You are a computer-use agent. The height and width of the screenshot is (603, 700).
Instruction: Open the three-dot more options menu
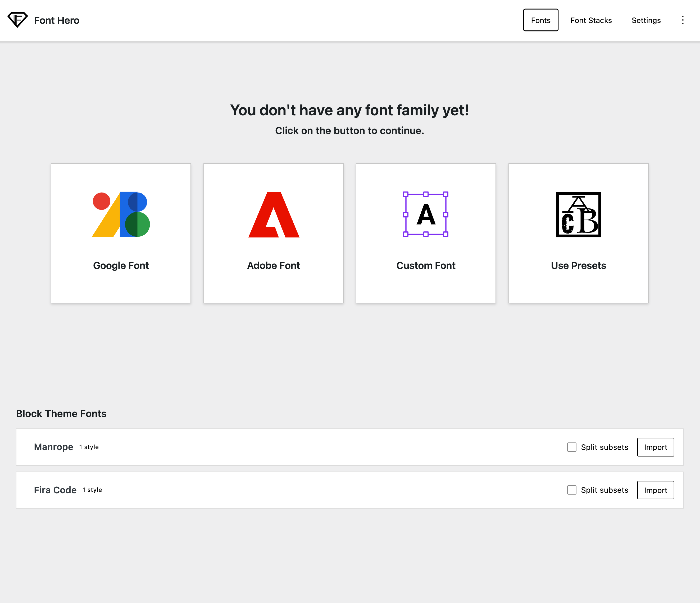coord(683,20)
